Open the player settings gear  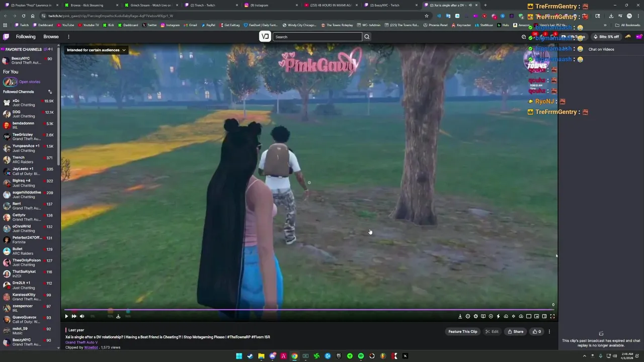tap(468, 316)
